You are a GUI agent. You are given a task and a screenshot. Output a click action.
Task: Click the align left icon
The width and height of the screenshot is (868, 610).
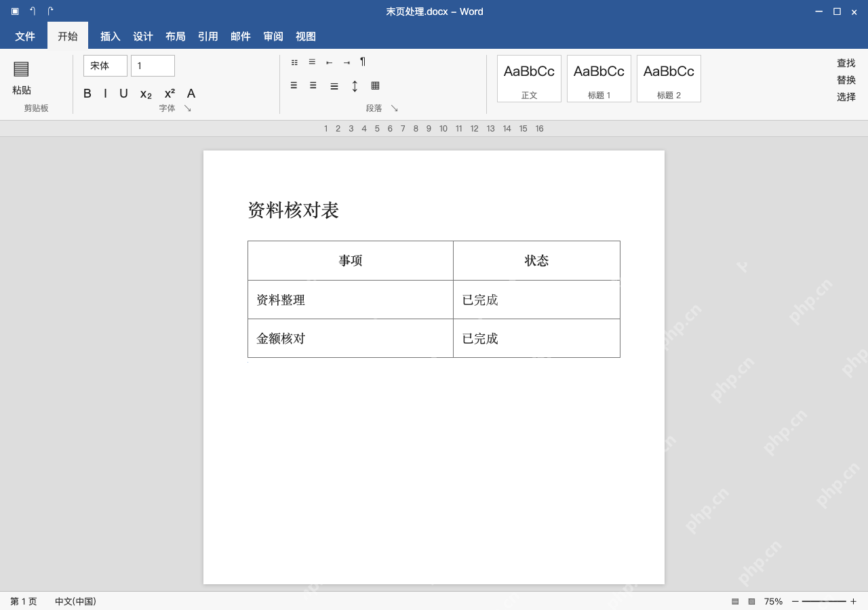[x=294, y=85]
